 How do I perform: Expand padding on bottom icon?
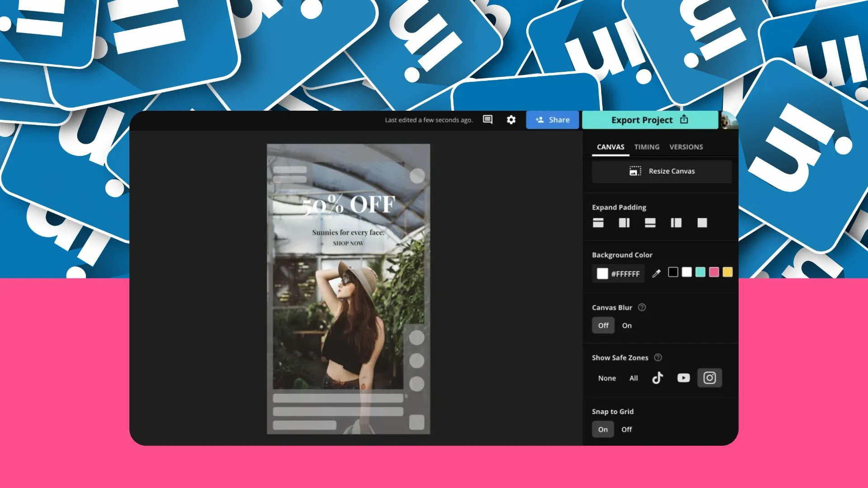pos(650,223)
